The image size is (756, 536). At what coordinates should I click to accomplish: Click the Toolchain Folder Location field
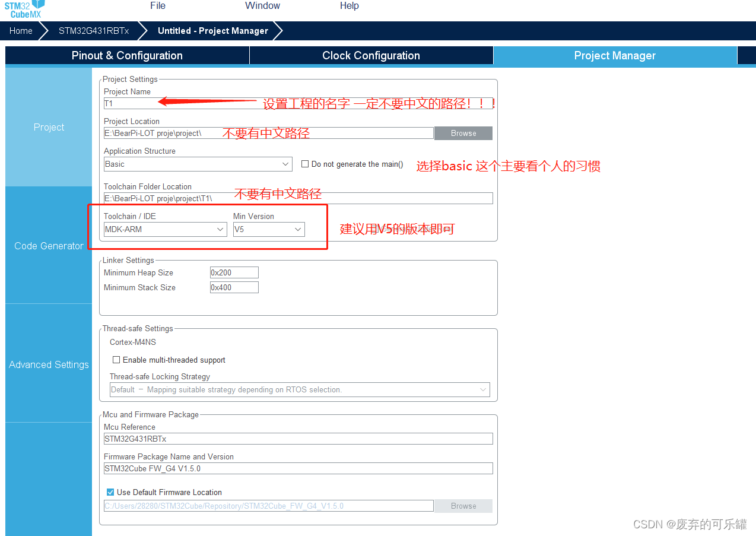click(298, 198)
